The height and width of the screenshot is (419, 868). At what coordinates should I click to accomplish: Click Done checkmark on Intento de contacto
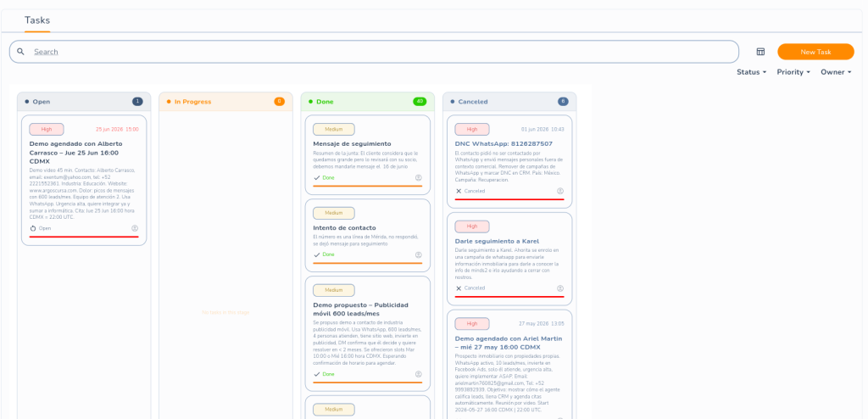point(317,254)
